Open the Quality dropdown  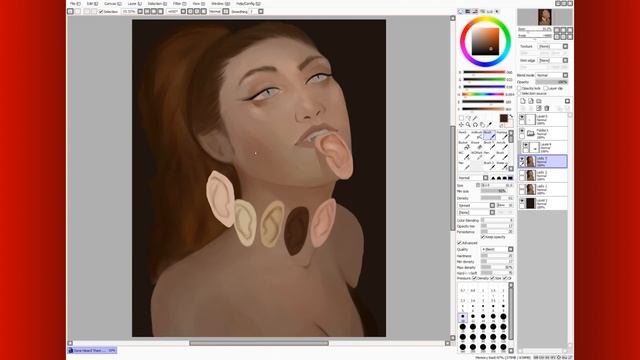pos(497,249)
